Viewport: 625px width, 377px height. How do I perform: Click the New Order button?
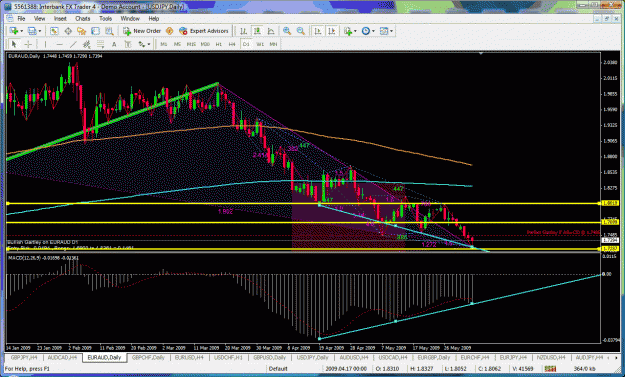coord(142,31)
